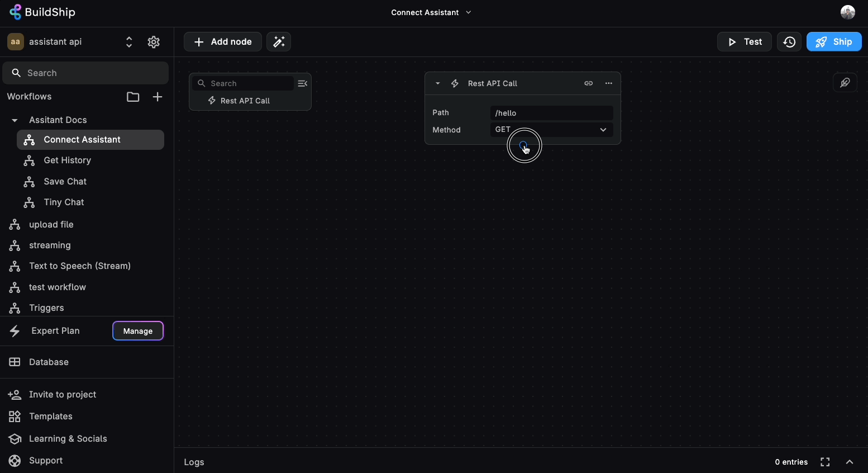Create a new workflow with the plus icon
This screenshot has height=473, width=868.
[x=158, y=97]
